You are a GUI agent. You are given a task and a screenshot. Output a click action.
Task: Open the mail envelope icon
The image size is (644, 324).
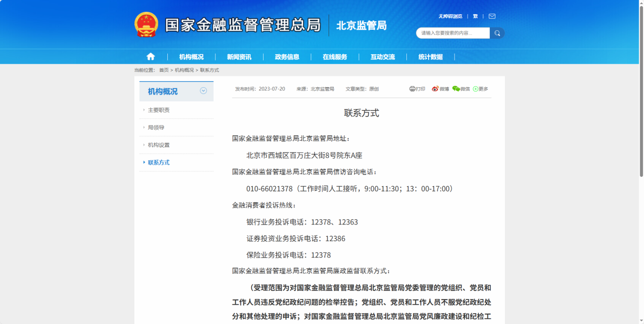(x=492, y=16)
